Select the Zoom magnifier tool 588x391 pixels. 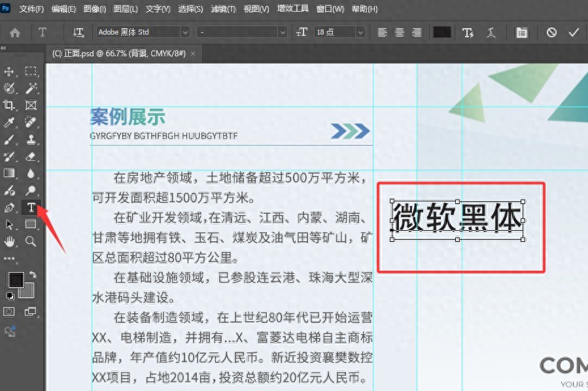(31, 241)
